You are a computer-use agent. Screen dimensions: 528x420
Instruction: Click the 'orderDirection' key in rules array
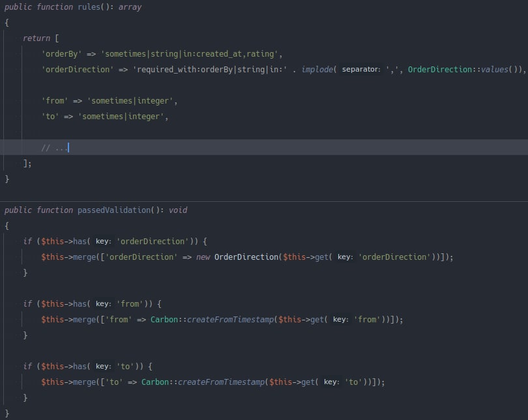click(78, 70)
